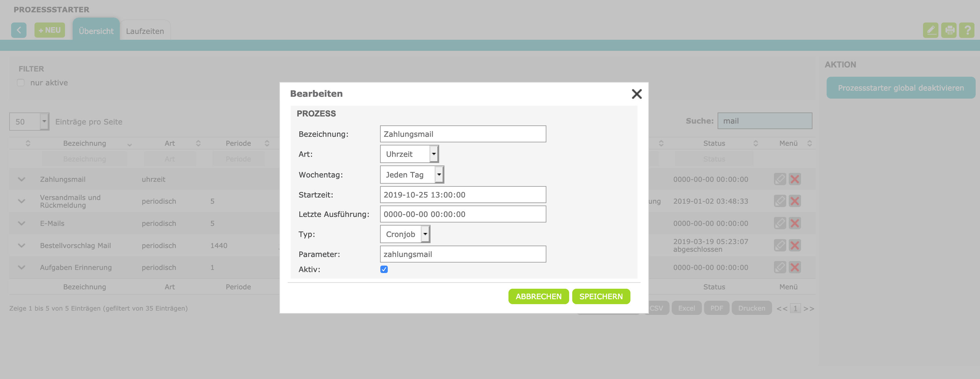Open the Typ dropdown showing Cronjob

point(405,234)
